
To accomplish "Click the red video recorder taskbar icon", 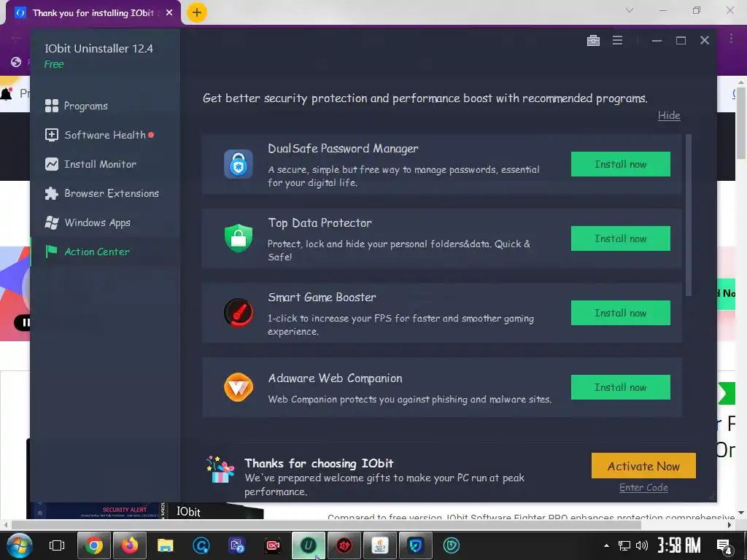I will tap(273, 545).
